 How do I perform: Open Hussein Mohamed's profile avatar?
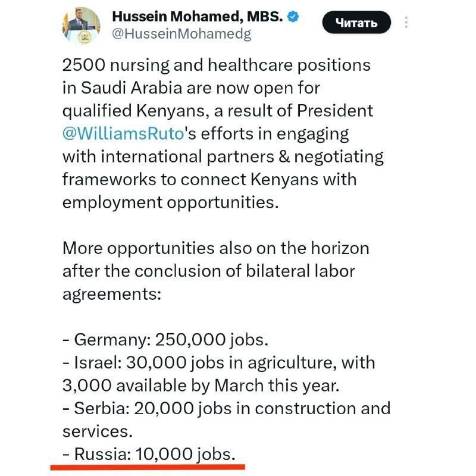click(82, 26)
